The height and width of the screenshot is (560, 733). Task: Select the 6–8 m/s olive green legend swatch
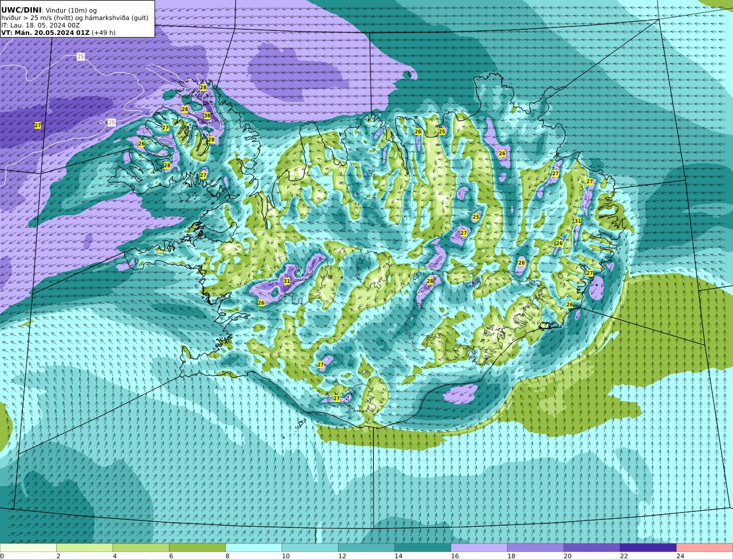[197, 548]
